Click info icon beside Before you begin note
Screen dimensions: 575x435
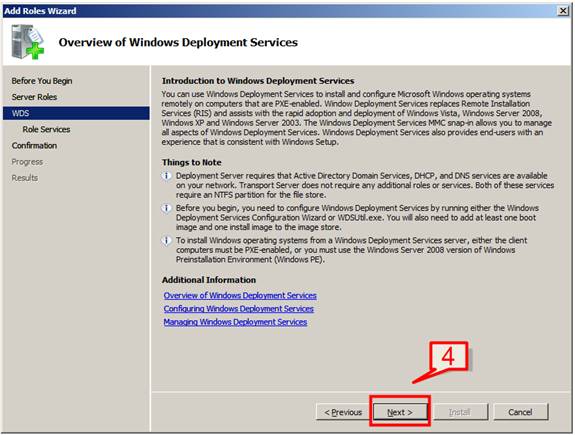(166, 208)
